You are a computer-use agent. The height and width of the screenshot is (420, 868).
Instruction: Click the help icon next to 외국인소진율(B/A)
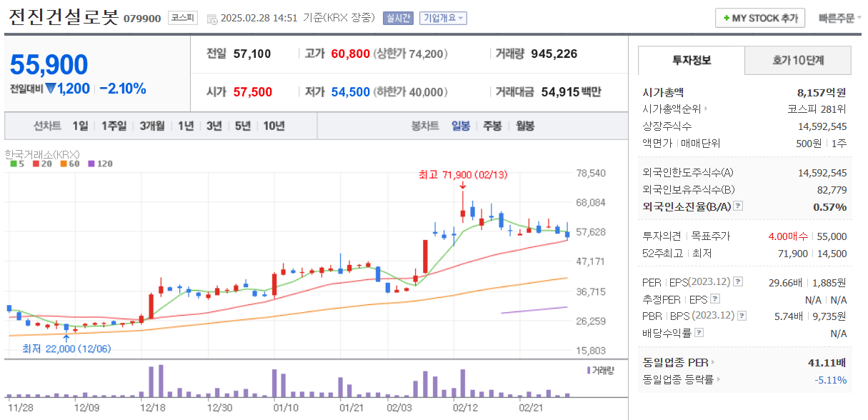point(737,206)
